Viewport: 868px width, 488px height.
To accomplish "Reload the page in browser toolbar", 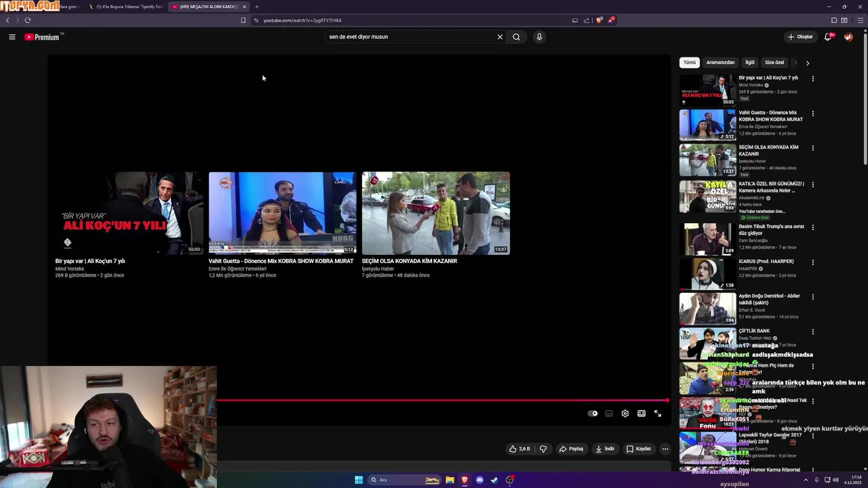I will (x=28, y=20).
